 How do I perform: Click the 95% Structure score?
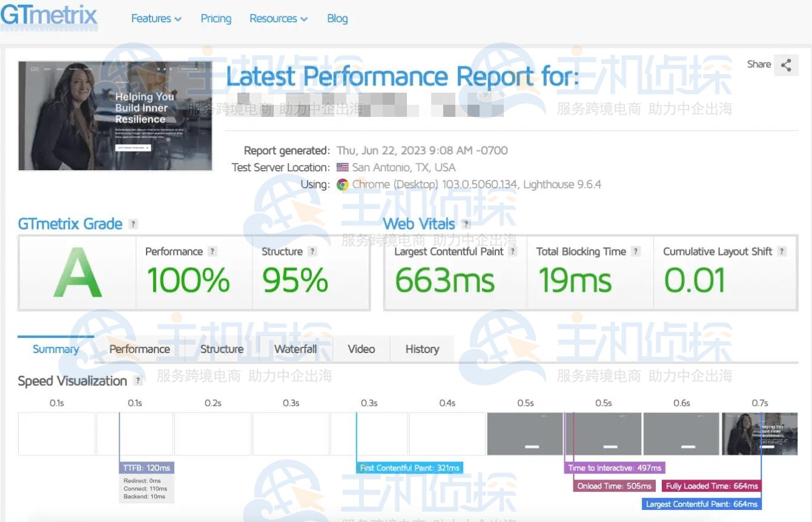(295, 280)
